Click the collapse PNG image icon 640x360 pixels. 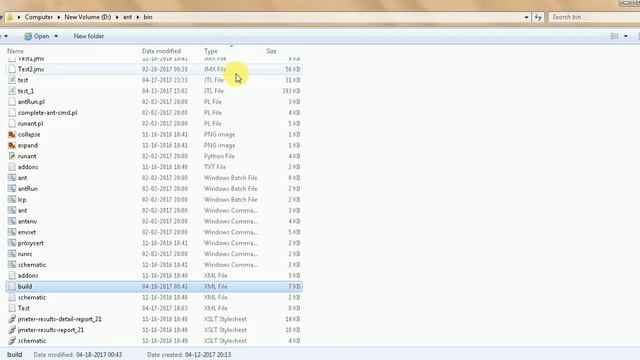(12, 134)
